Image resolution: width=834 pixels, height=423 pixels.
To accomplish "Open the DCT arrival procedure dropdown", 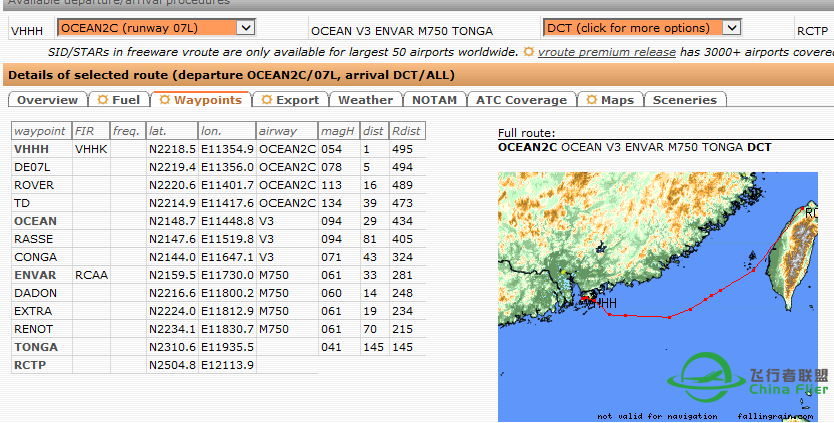I will pyautogui.click(x=642, y=28).
